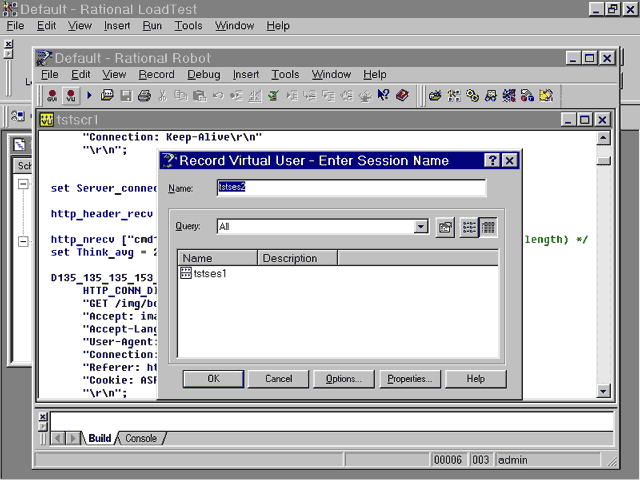Select the Console tab
The height and width of the screenshot is (480, 640).
click(x=141, y=438)
